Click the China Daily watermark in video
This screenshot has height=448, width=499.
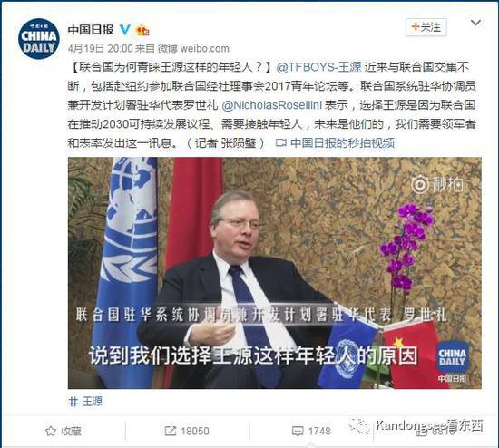pyautogui.click(x=452, y=361)
